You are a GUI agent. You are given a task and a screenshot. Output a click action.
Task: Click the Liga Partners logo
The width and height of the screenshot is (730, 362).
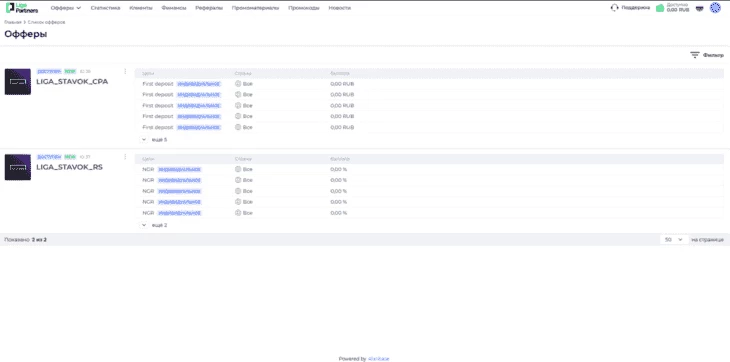click(x=21, y=8)
